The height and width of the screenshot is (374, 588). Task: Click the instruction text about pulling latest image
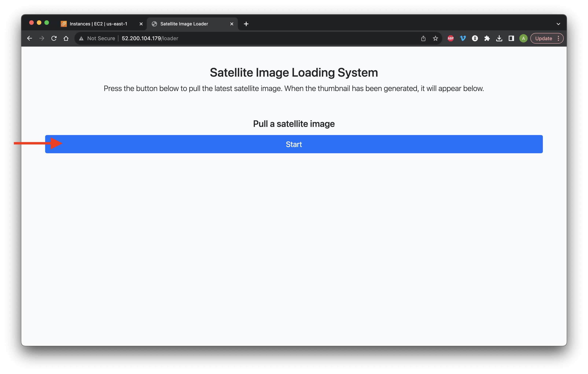point(294,88)
